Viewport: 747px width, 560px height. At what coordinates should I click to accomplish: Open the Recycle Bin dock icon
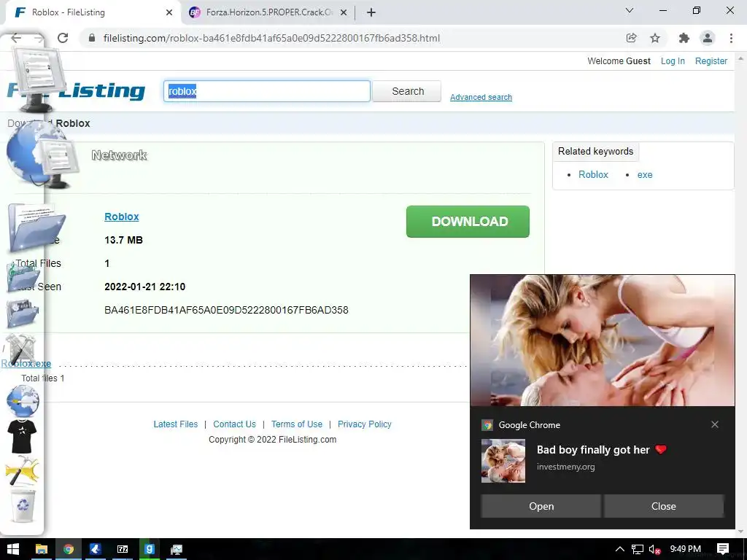coord(23,505)
